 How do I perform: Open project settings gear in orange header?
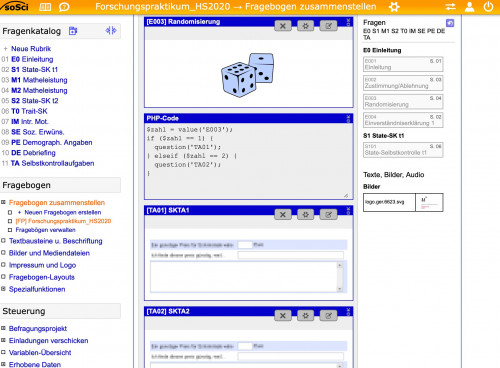click(394, 7)
